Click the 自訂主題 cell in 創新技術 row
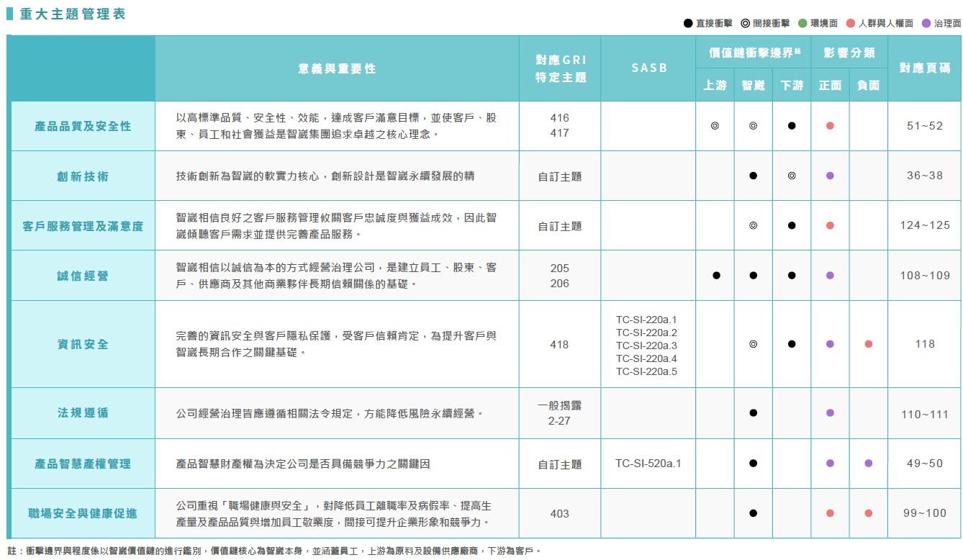The image size is (963, 560). pos(559,176)
